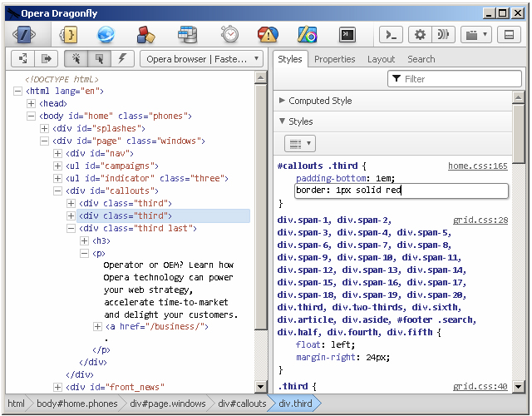Expand the div id="nav" node
Image resolution: width=532 pixels, height=416 pixels.
point(57,153)
